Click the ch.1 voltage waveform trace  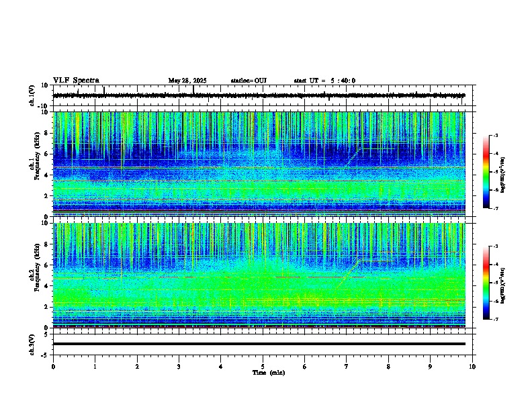259,95
